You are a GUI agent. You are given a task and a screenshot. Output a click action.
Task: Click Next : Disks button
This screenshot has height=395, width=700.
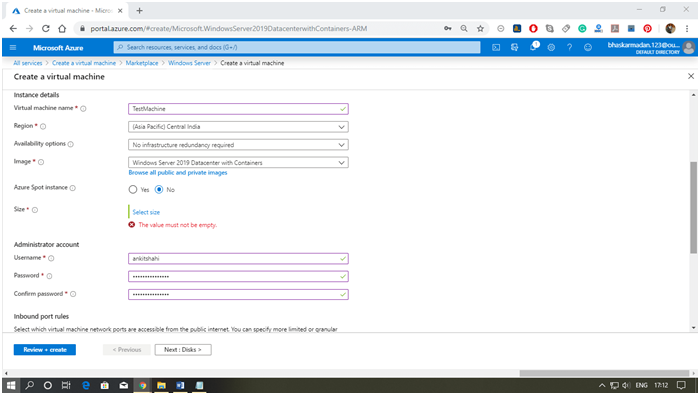(183, 349)
